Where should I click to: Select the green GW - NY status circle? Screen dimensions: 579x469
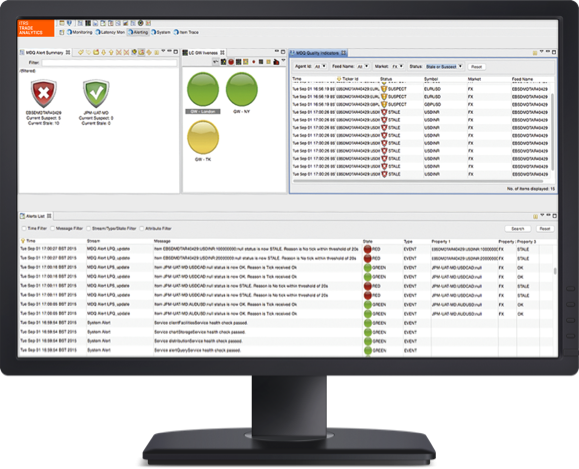click(x=241, y=89)
